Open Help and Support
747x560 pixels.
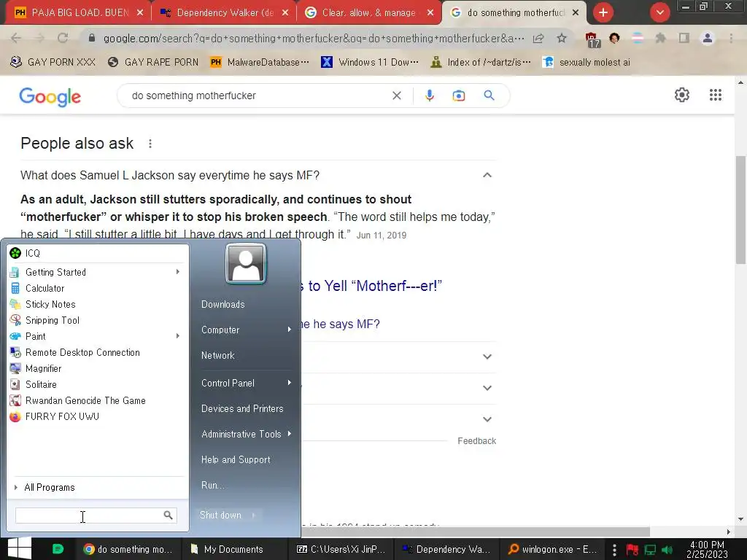[x=236, y=459]
